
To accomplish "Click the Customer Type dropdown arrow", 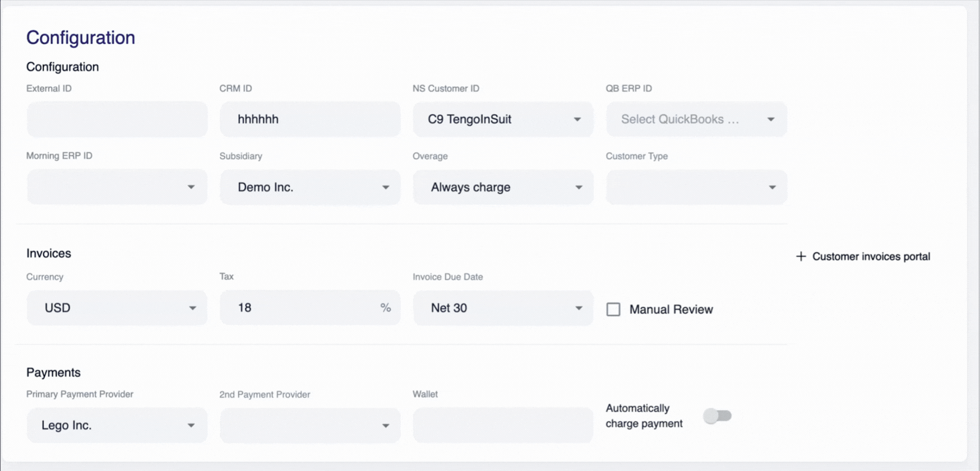I will [x=772, y=187].
